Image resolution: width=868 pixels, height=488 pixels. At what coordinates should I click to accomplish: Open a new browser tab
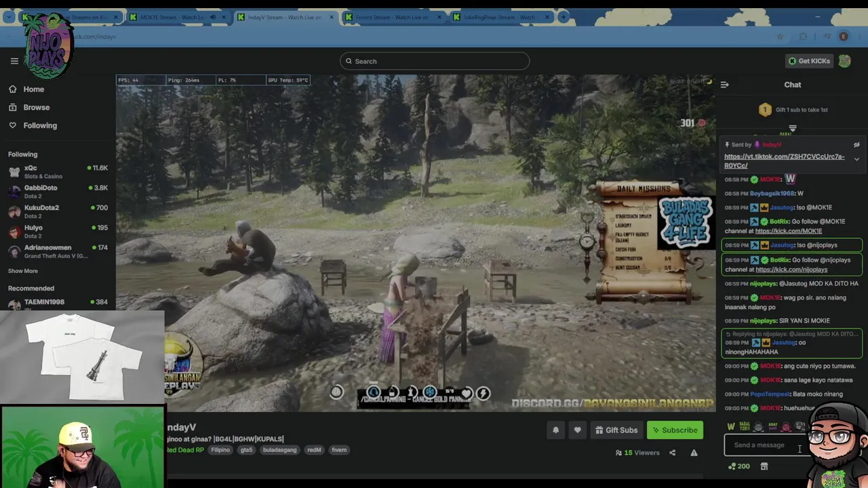[x=563, y=17]
